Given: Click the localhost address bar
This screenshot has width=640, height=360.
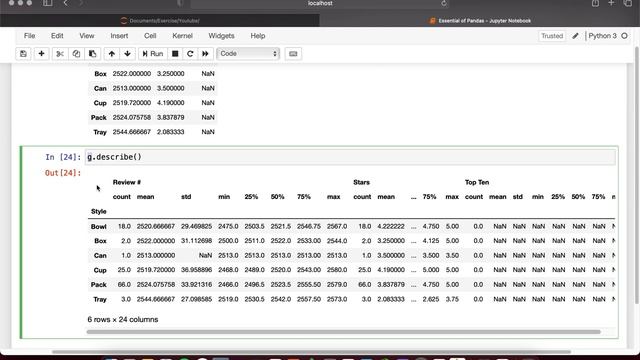Looking at the screenshot, I should (x=320, y=4).
